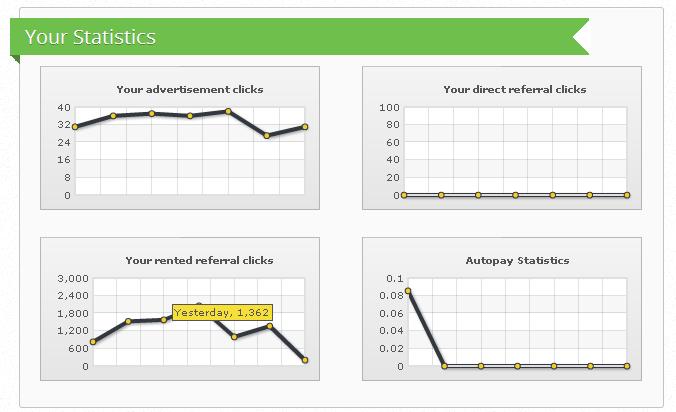The image size is (676, 412).
Task: Select second data point in rented referral chart
Action: (128, 321)
